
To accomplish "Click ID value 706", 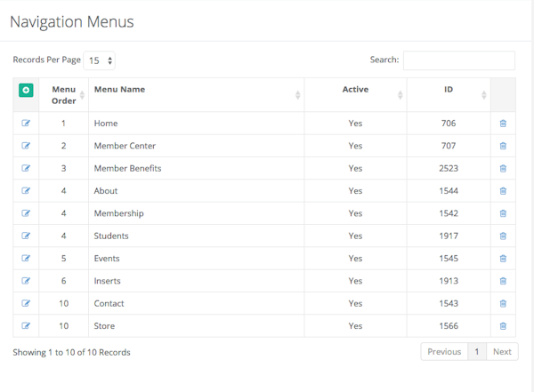I will pyautogui.click(x=449, y=124).
